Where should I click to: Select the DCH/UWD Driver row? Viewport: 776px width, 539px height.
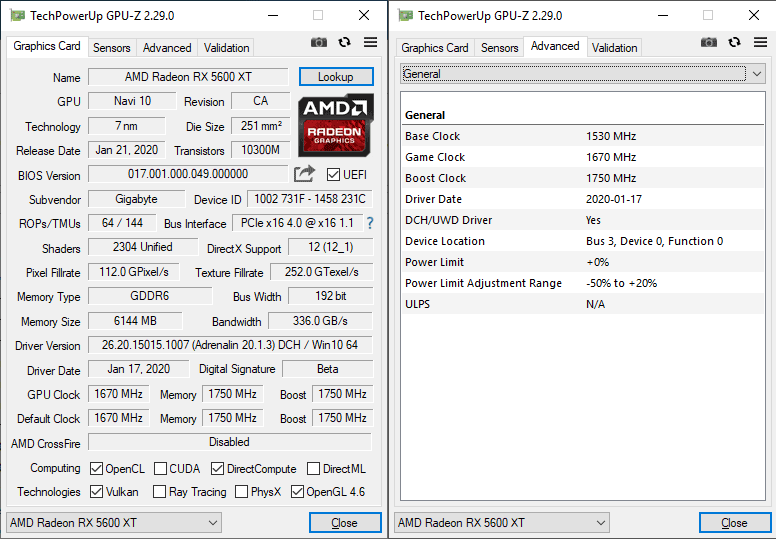pos(582,220)
